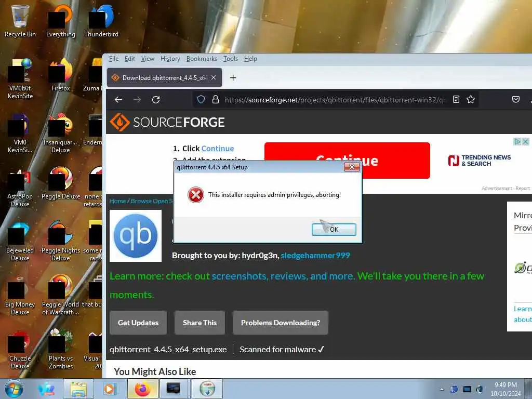Click the AdChoices triangle icon
This screenshot has height=399, width=532.
[517, 141]
